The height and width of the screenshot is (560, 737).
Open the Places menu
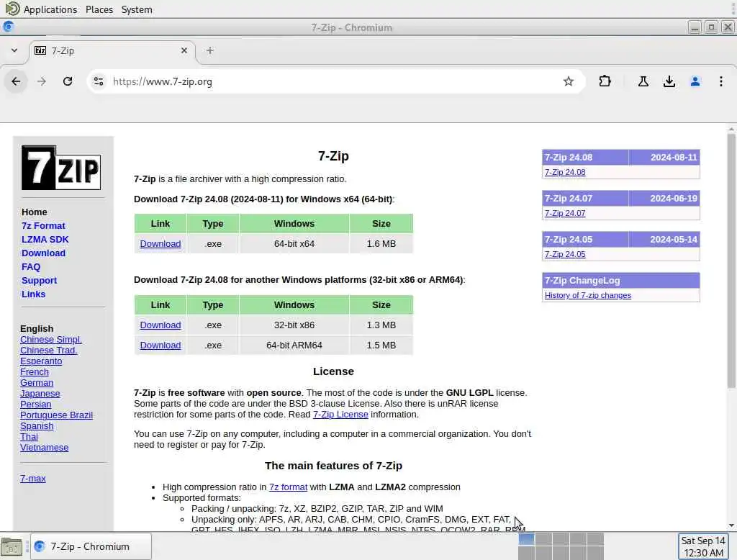(x=99, y=9)
